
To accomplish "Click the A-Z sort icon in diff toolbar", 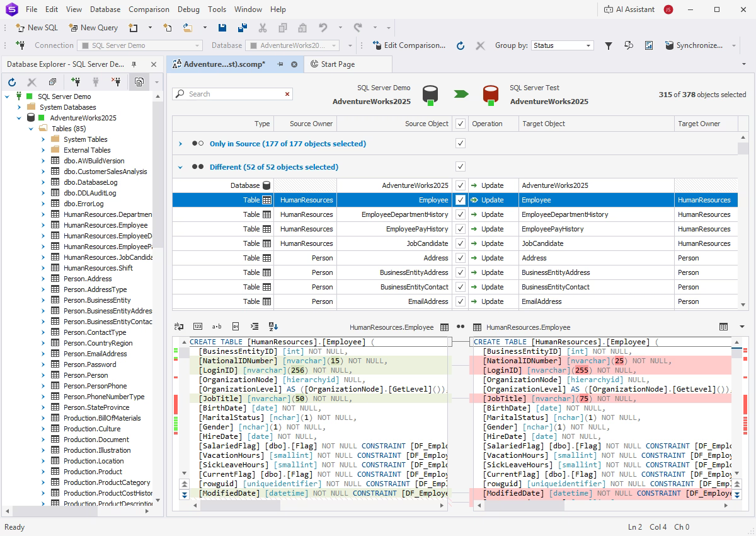I will click(x=273, y=327).
